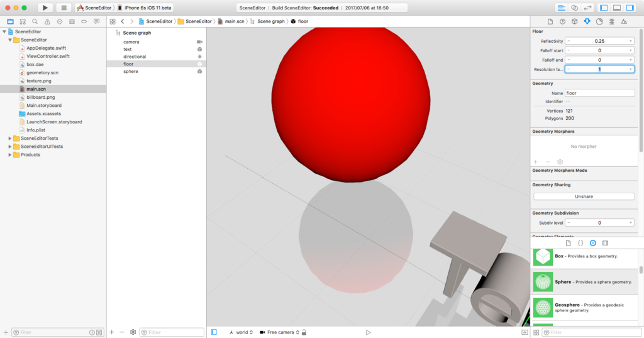The height and width of the screenshot is (338, 644).
Task: Open the Physics inspector tab
Action: click(x=612, y=21)
